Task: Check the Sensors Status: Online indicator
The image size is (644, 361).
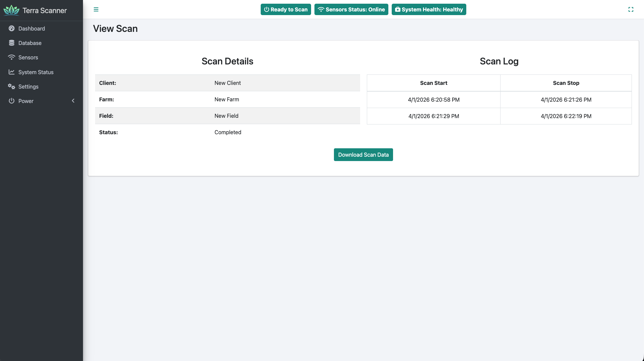Action: point(351,9)
